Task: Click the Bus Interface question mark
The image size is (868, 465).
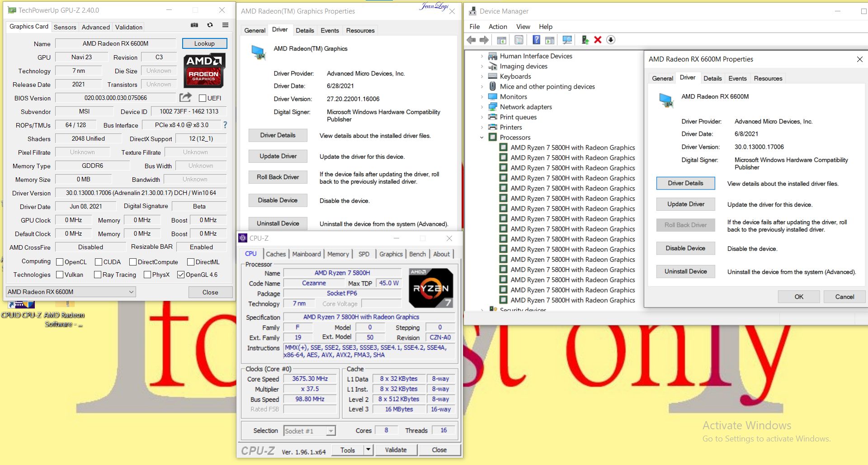Action: click(225, 125)
